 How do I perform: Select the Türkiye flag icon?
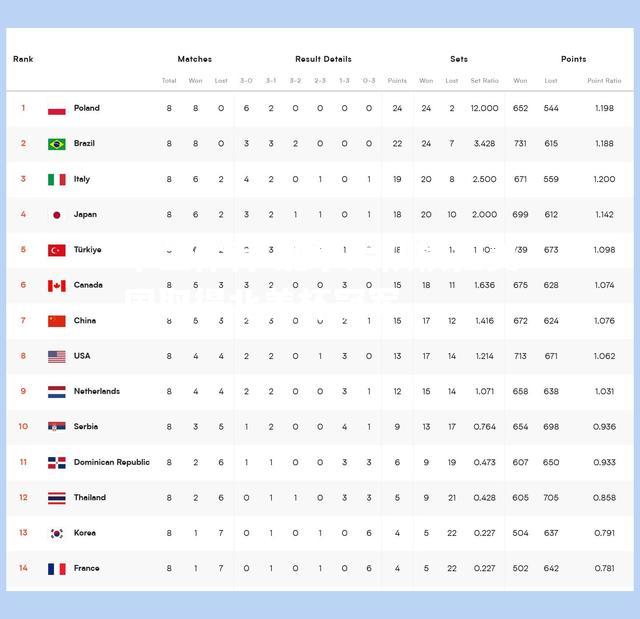[57, 250]
